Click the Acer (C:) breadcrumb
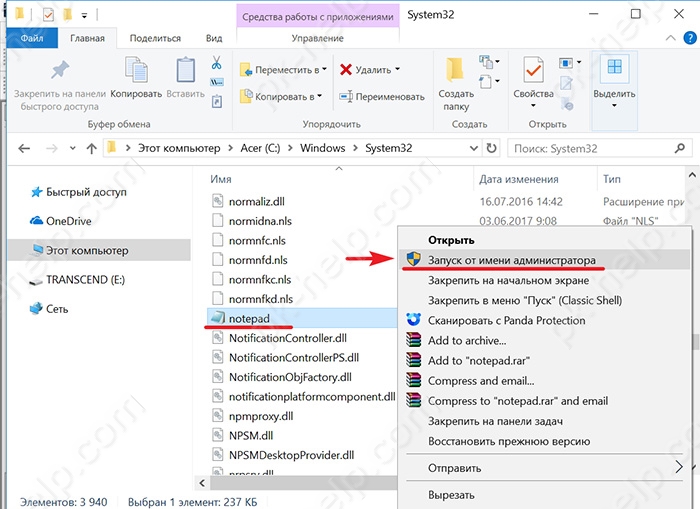This screenshot has width=700, height=509. click(x=260, y=148)
